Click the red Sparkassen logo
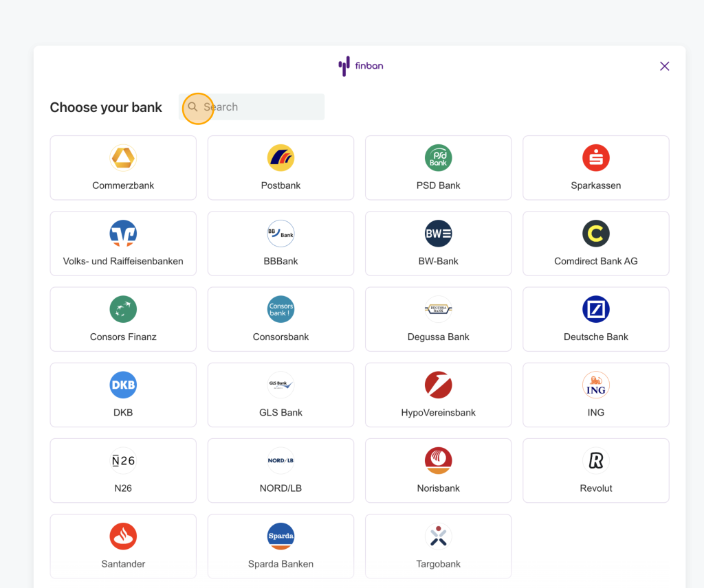The height and width of the screenshot is (588, 704). click(x=595, y=158)
